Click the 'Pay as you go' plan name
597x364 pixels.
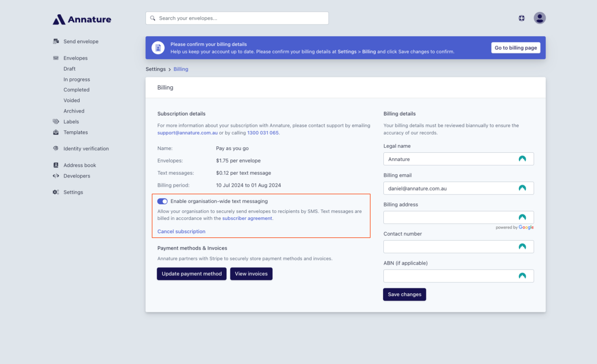point(232,148)
